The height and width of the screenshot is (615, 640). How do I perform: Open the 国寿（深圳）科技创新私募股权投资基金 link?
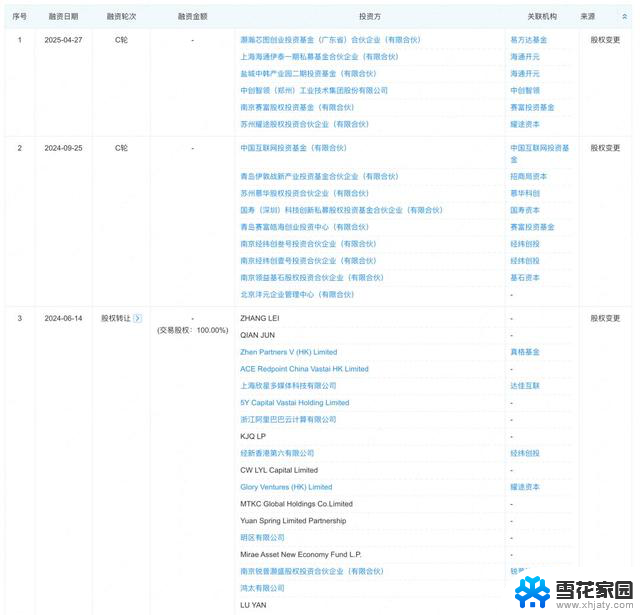341,210
